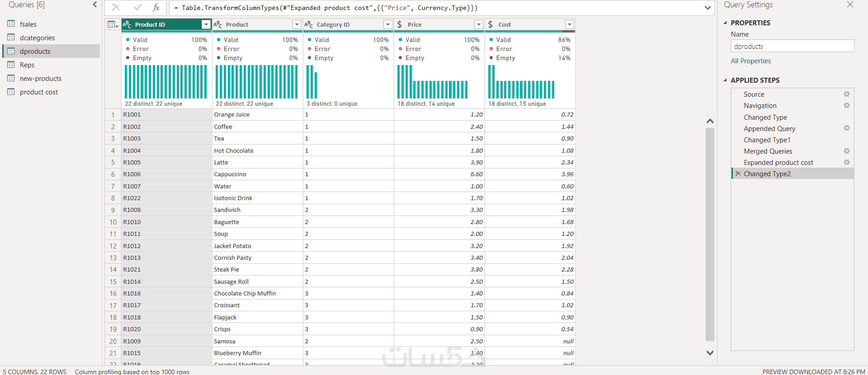The image size is (868, 375).
Task: Click Product column text type icon
Action: [x=218, y=24]
